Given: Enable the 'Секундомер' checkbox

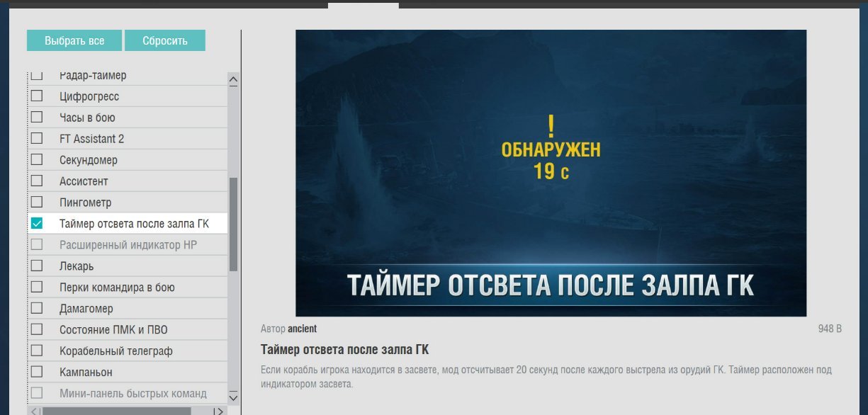Looking at the screenshot, I should coord(37,160).
